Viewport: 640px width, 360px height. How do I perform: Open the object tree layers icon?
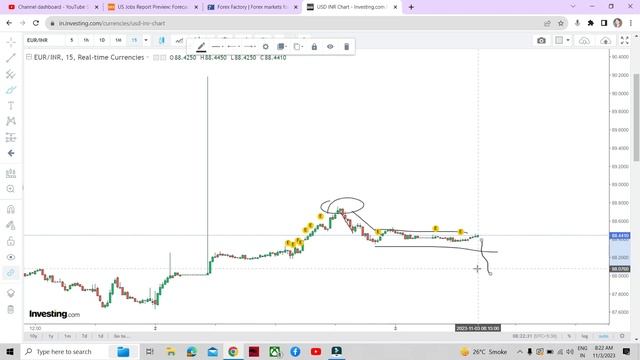(x=11, y=293)
